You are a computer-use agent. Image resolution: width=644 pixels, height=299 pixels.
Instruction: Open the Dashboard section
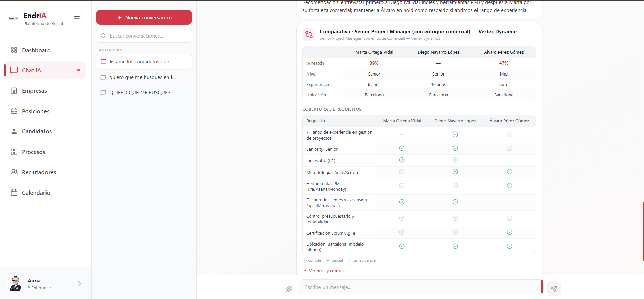tap(45, 50)
